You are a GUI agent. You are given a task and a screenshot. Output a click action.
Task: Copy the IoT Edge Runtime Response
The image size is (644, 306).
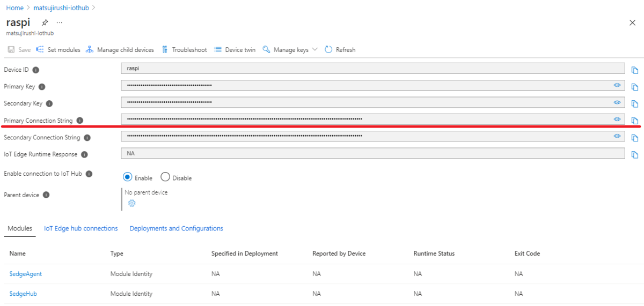(x=635, y=154)
